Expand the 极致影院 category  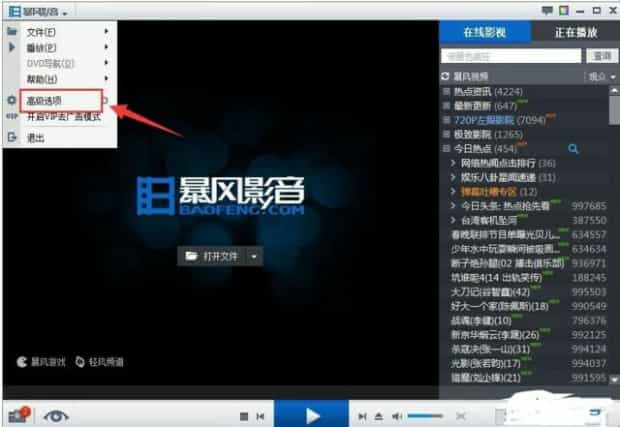pyautogui.click(x=446, y=134)
